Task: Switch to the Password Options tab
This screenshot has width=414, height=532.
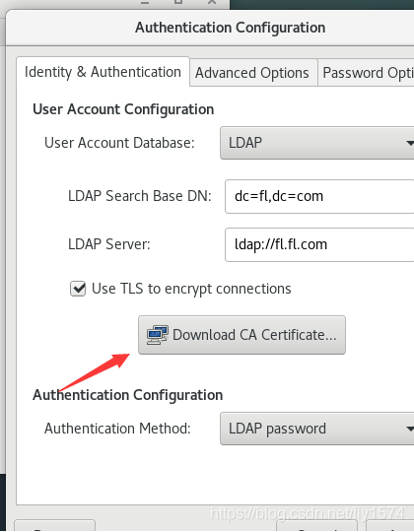Action: [366, 73]
